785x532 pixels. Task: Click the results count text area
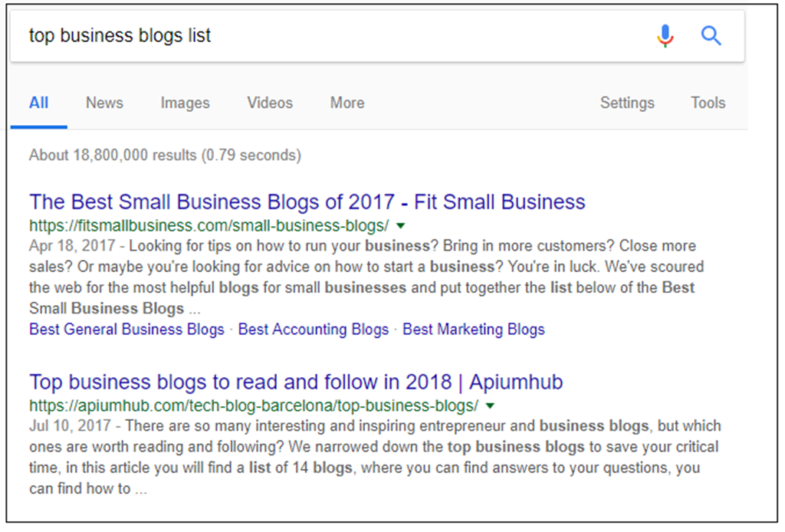coord(163,155)
